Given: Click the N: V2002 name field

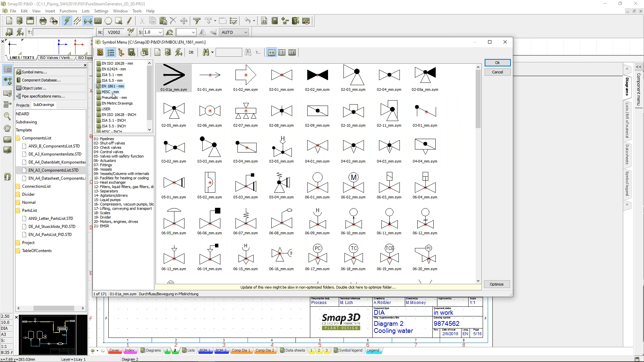Looking at the screenshot, I should (x=114, y=32).
